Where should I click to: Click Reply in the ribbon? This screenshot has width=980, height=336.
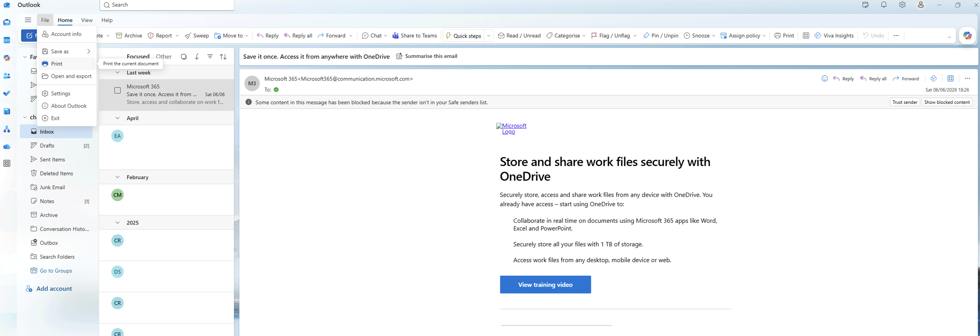coord(267,35)
